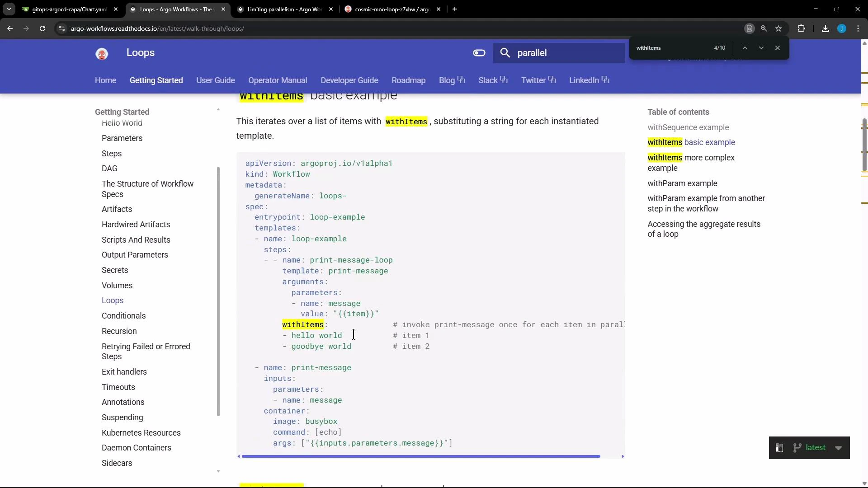Close the Loops - Argo Workflows tab
Image resolution: width=868 pixels, height=488 pixels.
click(x=223, y=9)
